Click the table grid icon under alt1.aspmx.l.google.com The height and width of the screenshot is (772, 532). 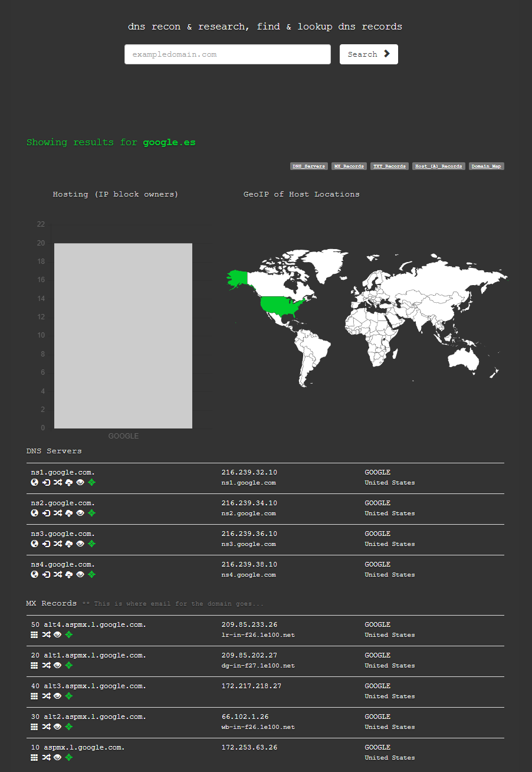click(x=35, y=665)
